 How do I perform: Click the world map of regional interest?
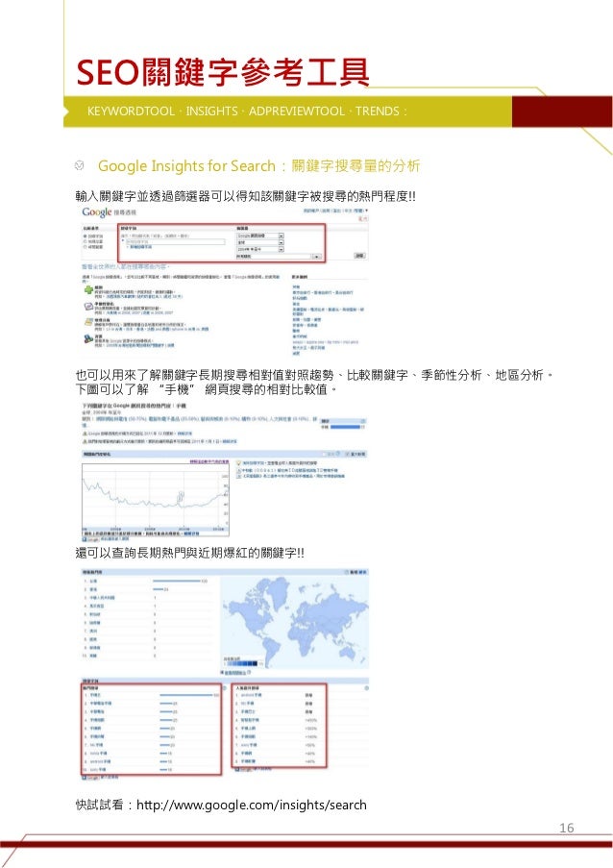tap(294, 621)
